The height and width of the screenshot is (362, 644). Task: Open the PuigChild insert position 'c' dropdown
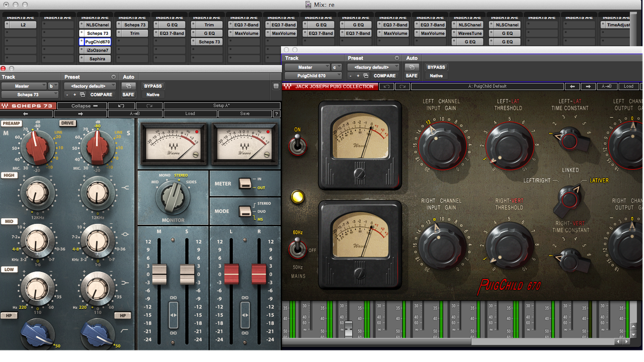pyautogui.click(x=336, y=67)
